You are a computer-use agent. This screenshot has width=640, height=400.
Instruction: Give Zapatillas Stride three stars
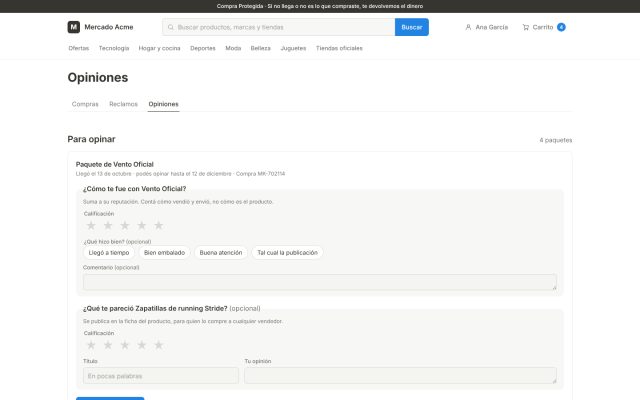[x=125, y=345]
